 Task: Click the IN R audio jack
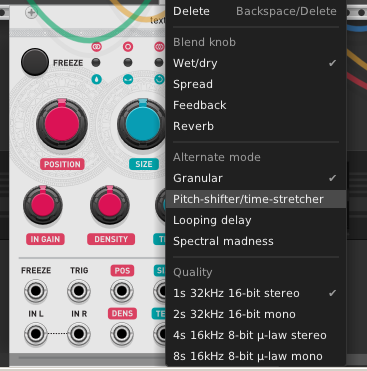click(x=79, y=334)
